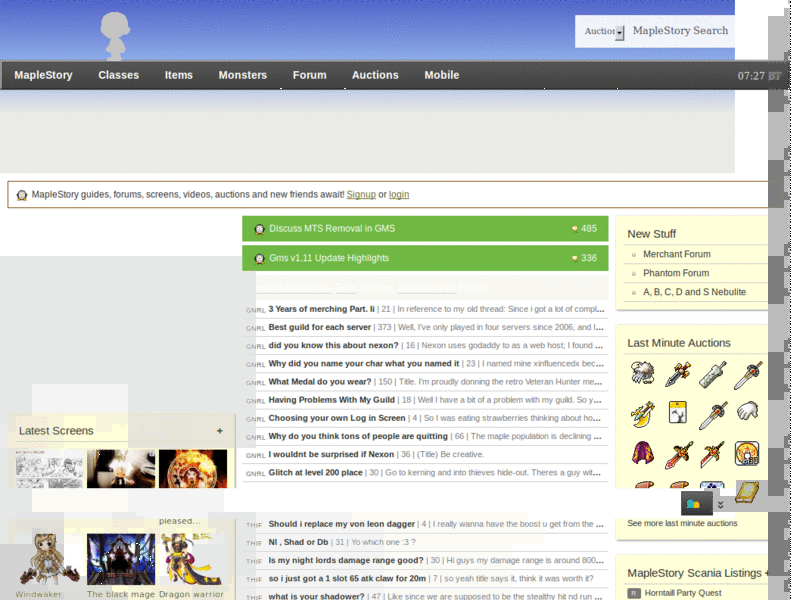Click the New Stuff heading
Screen dimensions: 800x600
(x=652, y=234)
